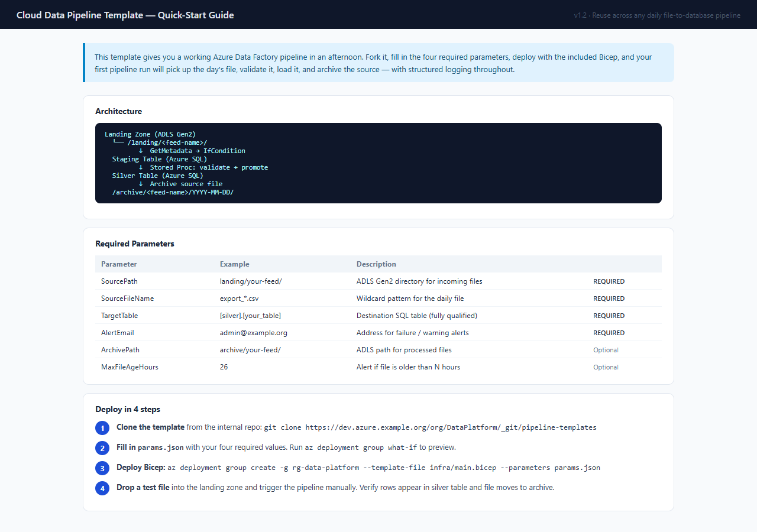
Task: Click the Destination SQL table description
Action: pos(417,316)
